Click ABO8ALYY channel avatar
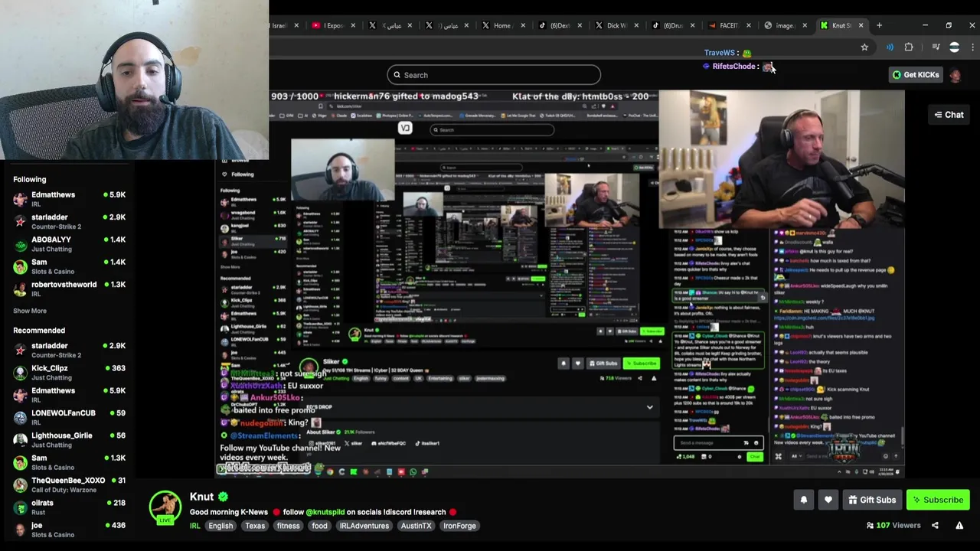This screenshot has width=980, height=551. [20, 244]
